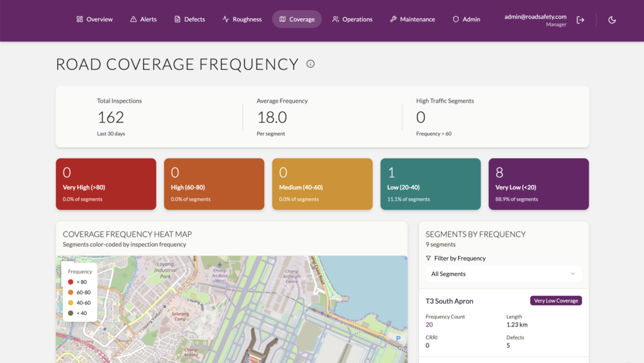Viewport: 644px width, 363px height.
Task: Expand the dropdown chevron in segments filter
Action: (x=573, y=274)
